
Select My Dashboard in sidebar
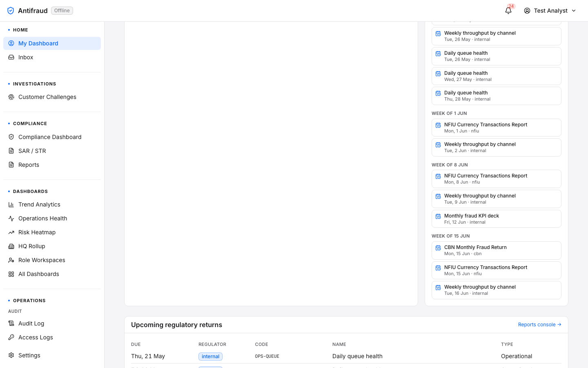point(52,43)
